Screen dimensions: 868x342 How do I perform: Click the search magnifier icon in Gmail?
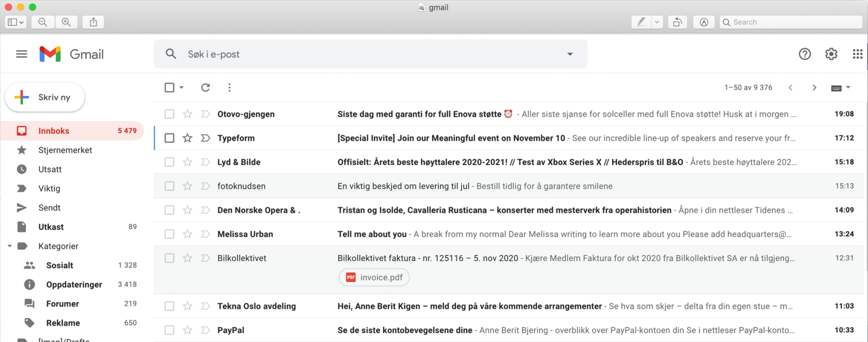point(171,54)
